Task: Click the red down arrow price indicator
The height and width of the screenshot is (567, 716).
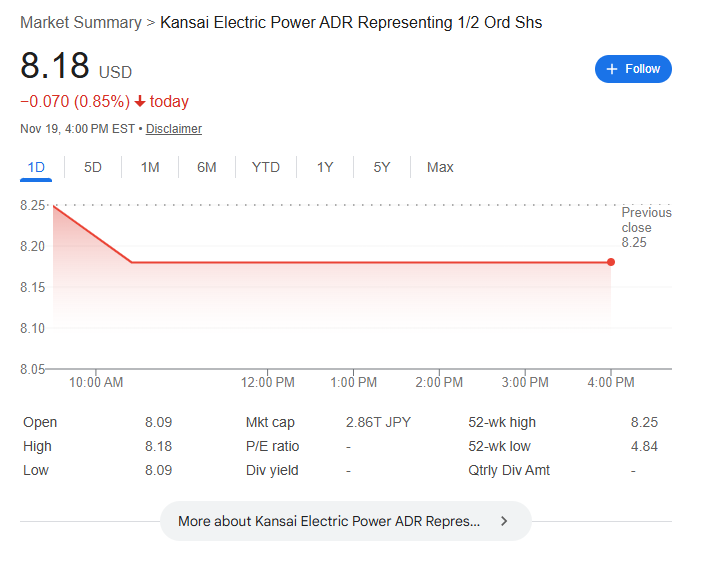Action: click(140, 101)
